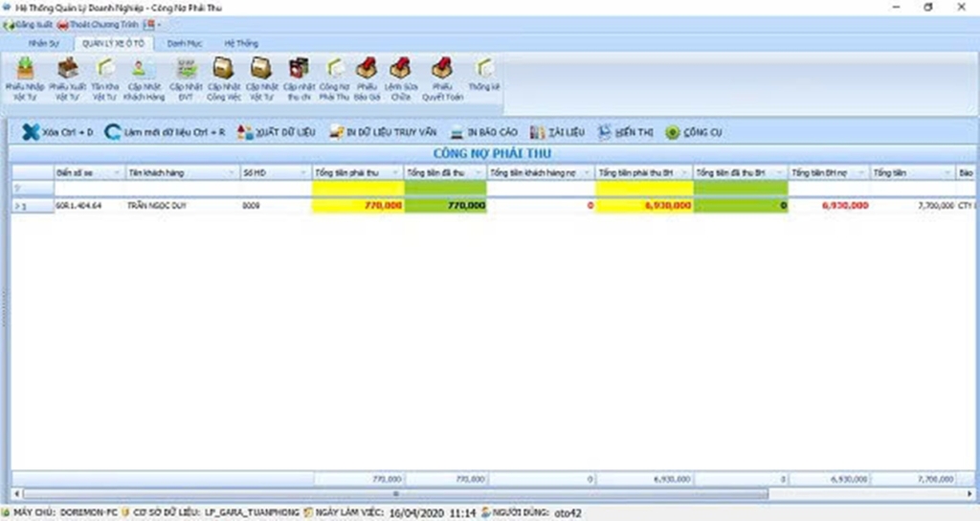This screenshot has height=521, width=980.
Task: Select row indicator for row 1
Action: click(33, 206)
